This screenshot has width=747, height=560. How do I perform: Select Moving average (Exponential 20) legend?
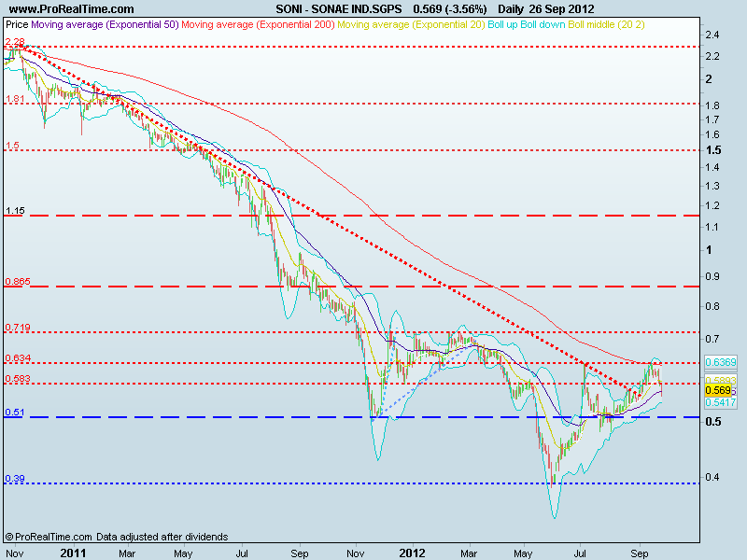pos(411,24)
